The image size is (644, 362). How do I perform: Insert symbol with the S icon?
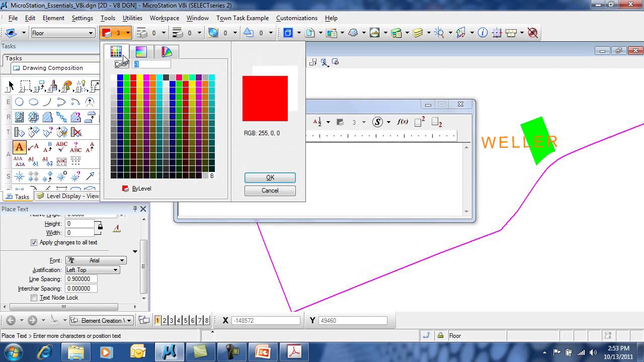click(377, 122)
